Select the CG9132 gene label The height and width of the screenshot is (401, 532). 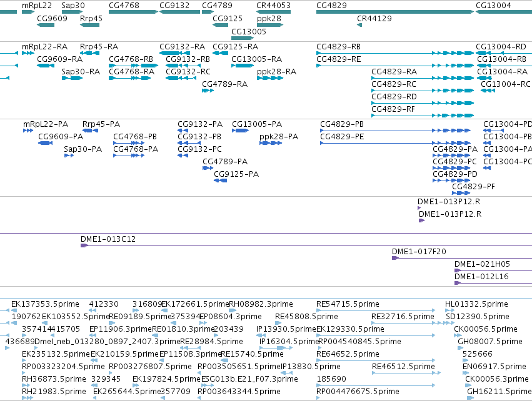[x=174, y=6]
